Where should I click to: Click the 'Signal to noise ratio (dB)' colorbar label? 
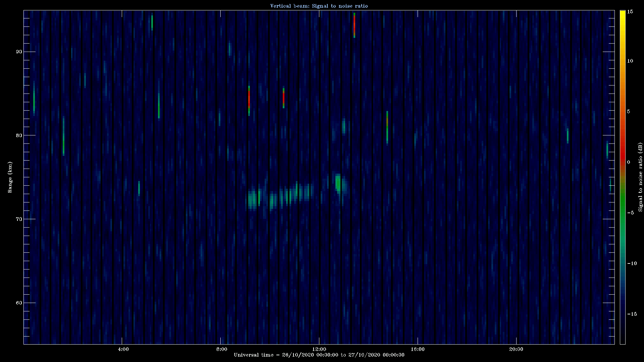click(640, 177)
